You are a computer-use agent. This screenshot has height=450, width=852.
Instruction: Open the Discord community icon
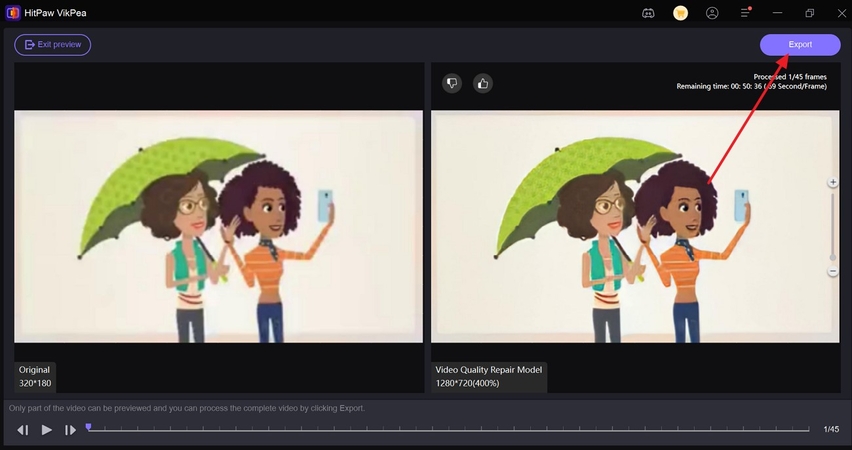click(x=648, y=13)
